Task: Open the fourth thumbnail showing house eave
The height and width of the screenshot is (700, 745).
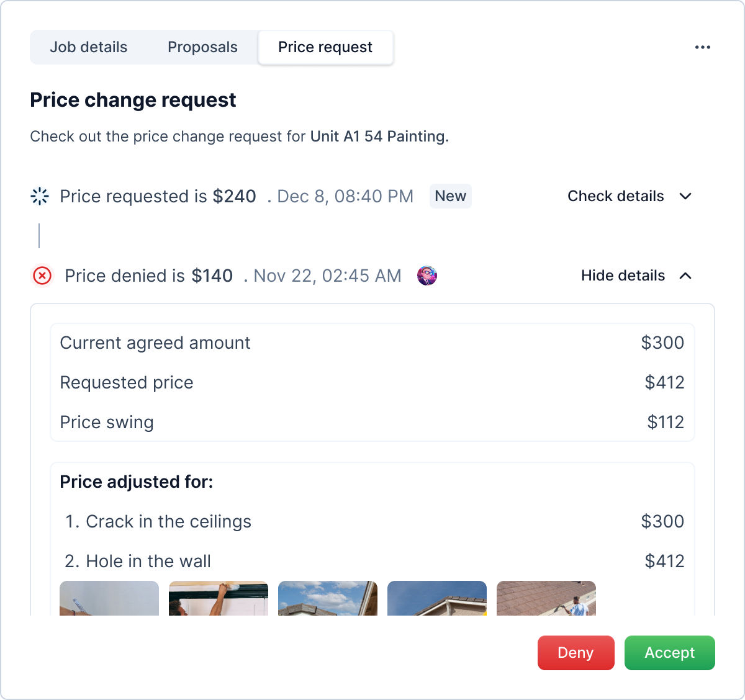Action: pyautogui.click(x=437, y=598)
